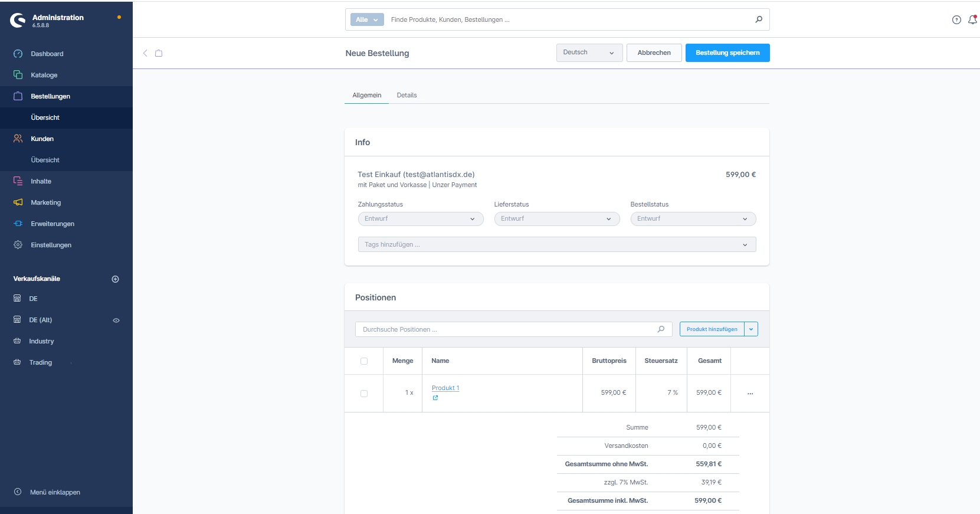
Task: Click the Menge value 1 x
Action: [x=409, y=393]
